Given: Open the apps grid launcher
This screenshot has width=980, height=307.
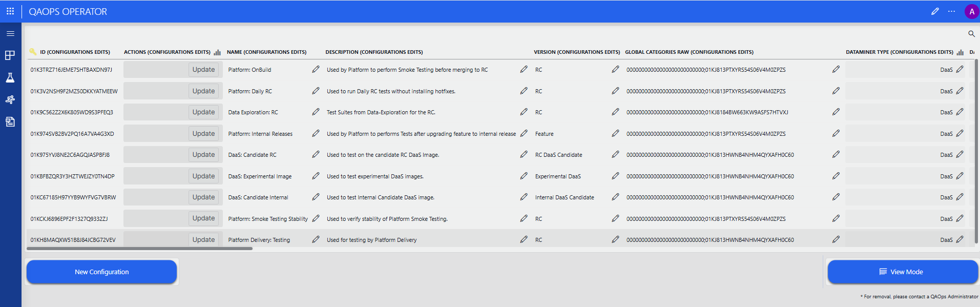Looking at the screenshot, I should click(x=10, y=11).
